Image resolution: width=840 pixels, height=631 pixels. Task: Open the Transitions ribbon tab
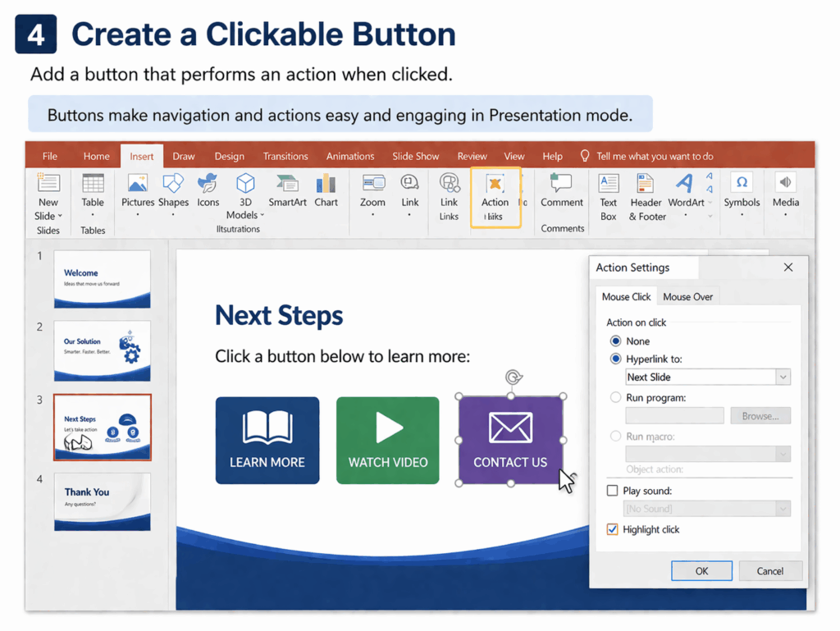point(285,155)
